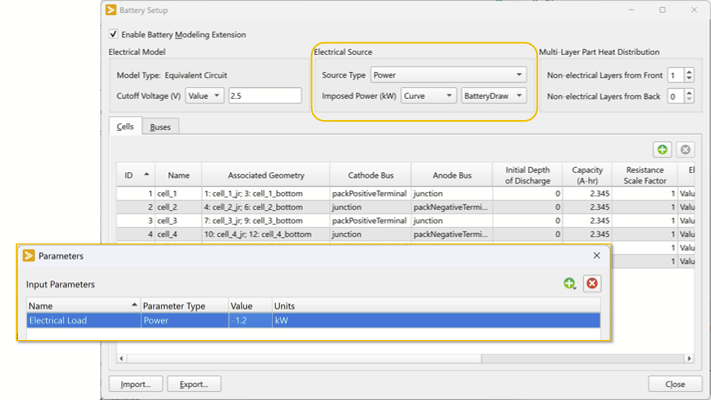711x400 pixels.
Task: Click the Cutoff Voltage input field
Action: 264,96
